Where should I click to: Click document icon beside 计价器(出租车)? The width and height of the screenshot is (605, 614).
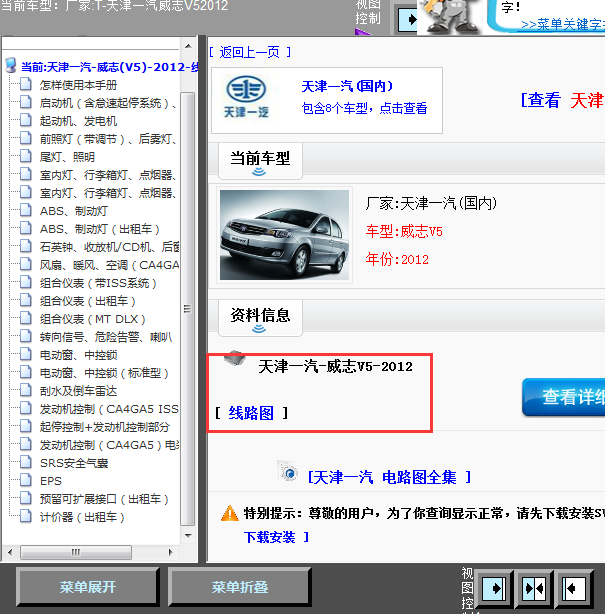point(26,516)
